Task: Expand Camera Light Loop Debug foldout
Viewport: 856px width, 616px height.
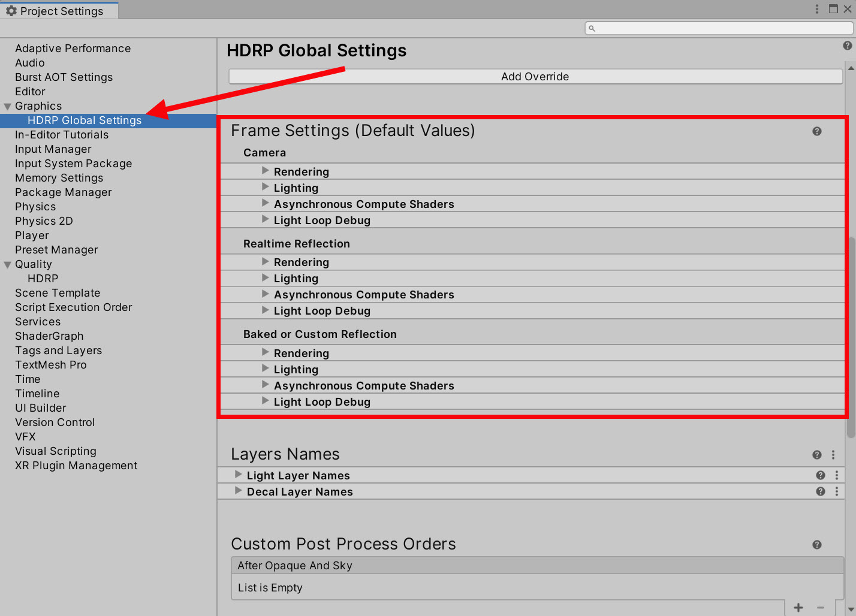Action: click(265, 219)
